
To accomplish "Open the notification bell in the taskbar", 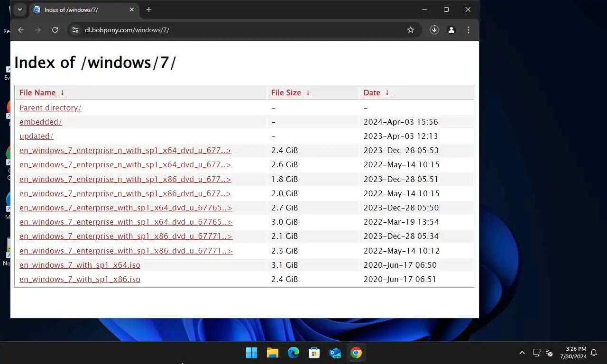I will (x=594, y=353).
